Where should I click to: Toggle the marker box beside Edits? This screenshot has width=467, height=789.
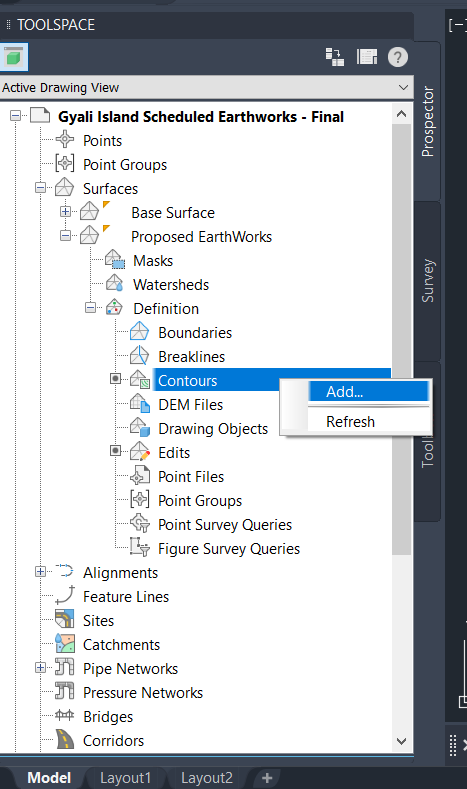[115, 450]
